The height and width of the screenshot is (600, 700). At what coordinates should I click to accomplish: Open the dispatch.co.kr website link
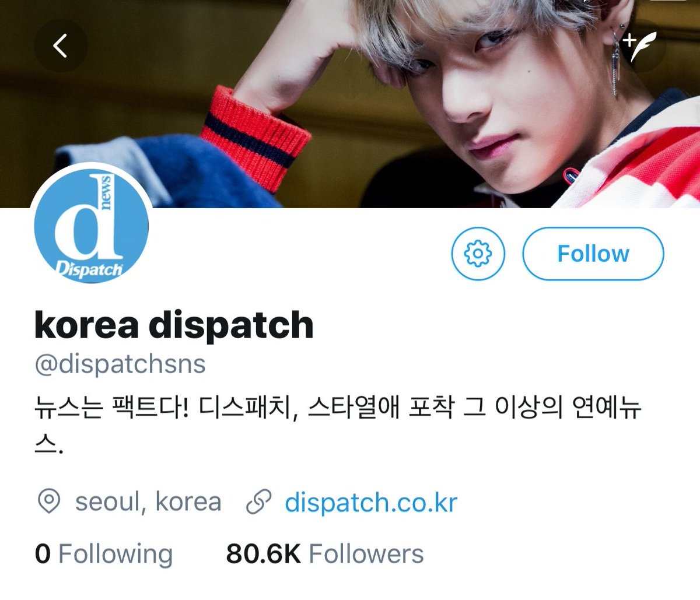pyautogui.click(x=371, y=502)
